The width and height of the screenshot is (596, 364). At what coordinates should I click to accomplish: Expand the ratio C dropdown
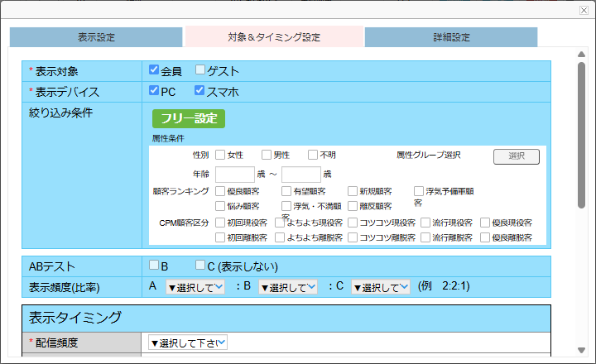pos(380,287)
